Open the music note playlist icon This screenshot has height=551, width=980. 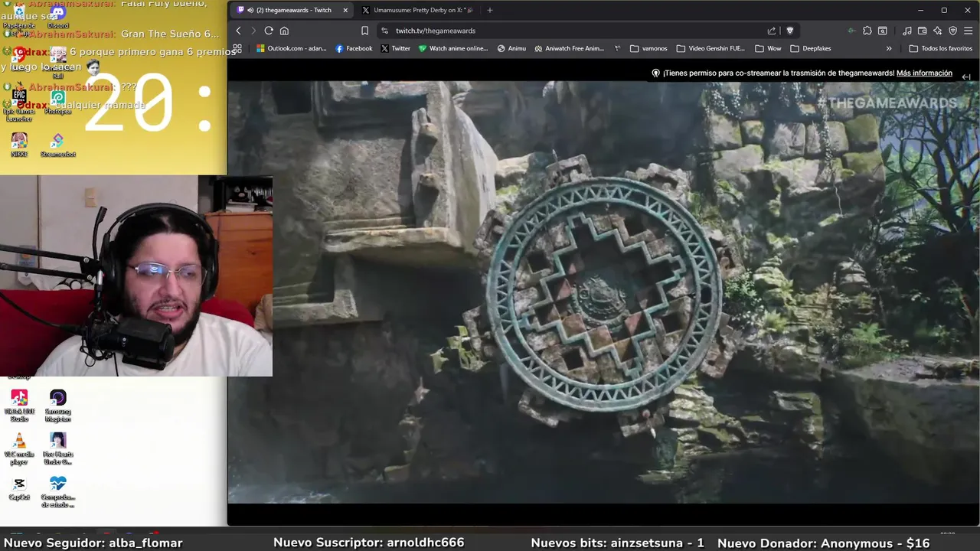point(907,31)
